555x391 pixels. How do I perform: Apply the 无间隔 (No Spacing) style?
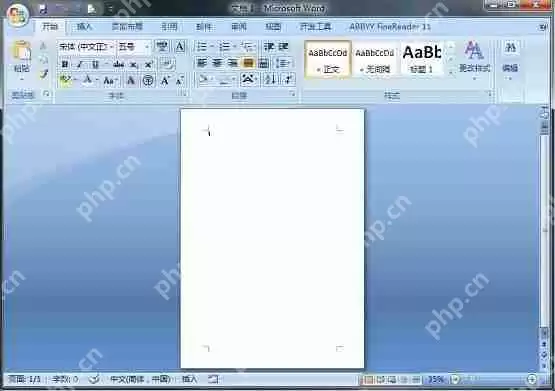(375, 59)
